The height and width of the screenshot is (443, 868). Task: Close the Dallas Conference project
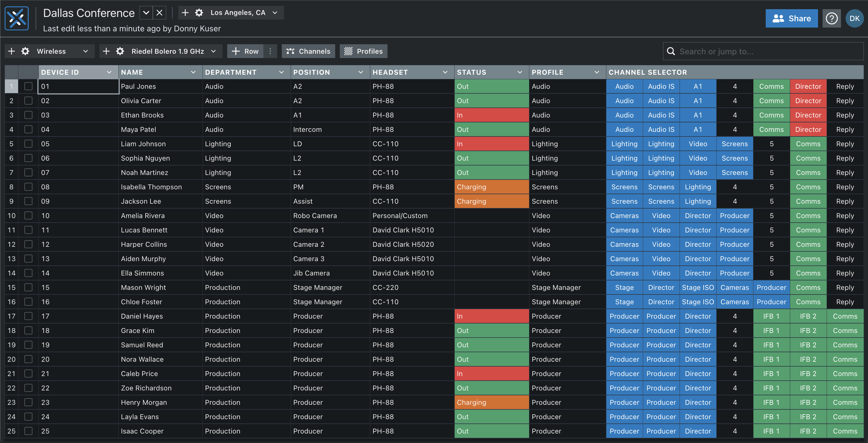[x=159, y=13]
